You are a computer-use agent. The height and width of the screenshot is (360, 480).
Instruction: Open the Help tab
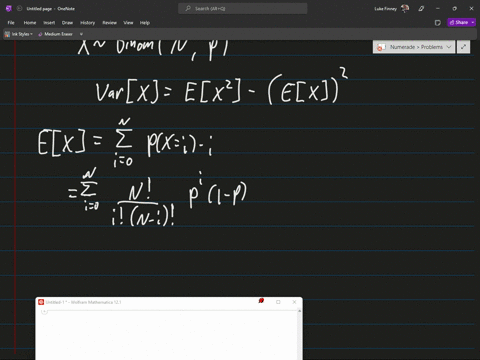pos(145,23)
